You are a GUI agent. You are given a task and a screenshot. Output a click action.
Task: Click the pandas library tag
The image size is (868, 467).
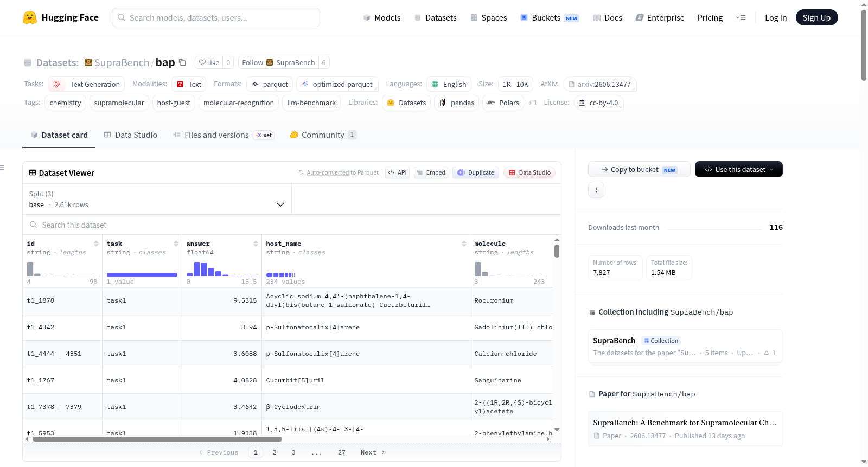pyautogui.click(x=456, y=103)
